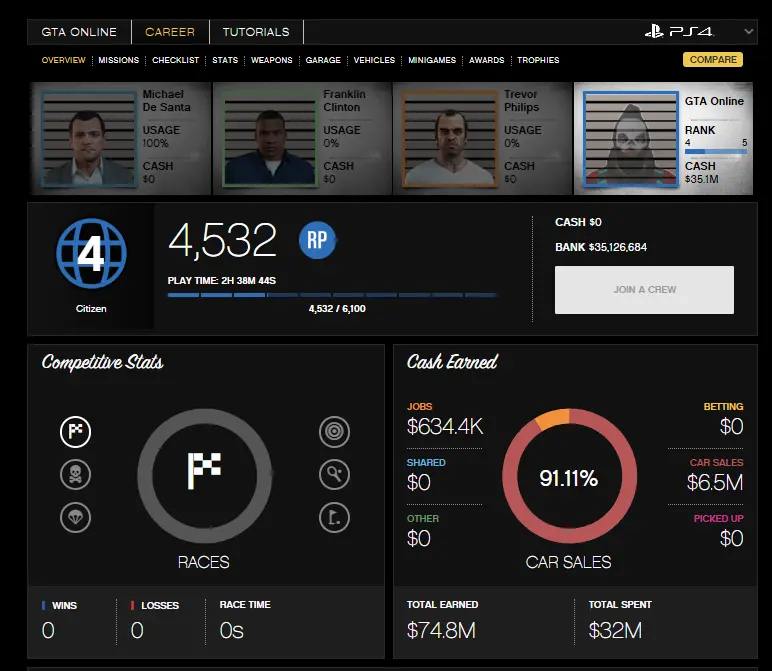The height and width of the screenshot is (671, 772).
Task: Go to the Missions section
Action: click(x=119, y=60)
